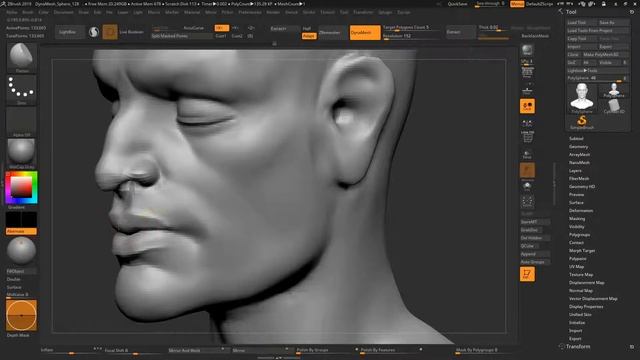Toggle AccuCurve option
This screenshot has height=360, width=640.
pyautogui.click(x=193, y=28)
